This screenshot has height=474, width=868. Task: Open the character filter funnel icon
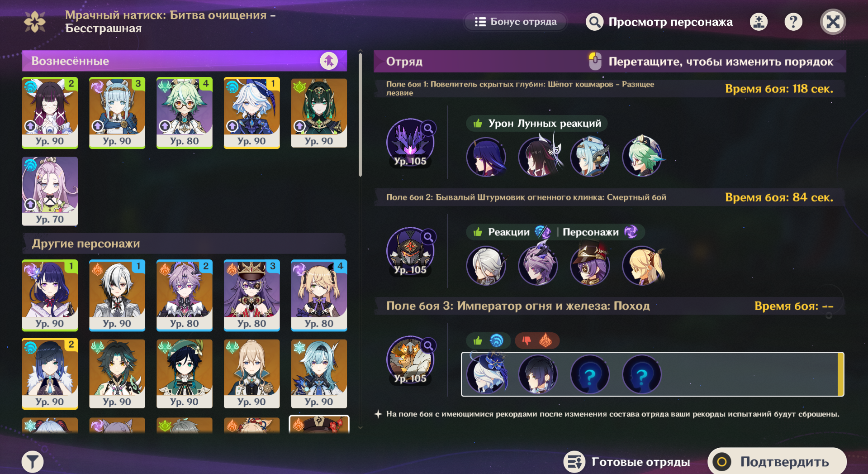[33, 462]
